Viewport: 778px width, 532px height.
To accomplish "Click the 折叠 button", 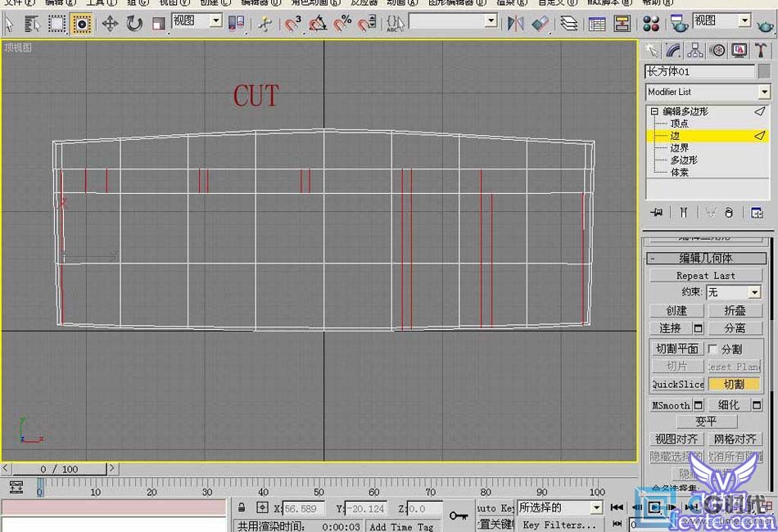I will (735, 311).
